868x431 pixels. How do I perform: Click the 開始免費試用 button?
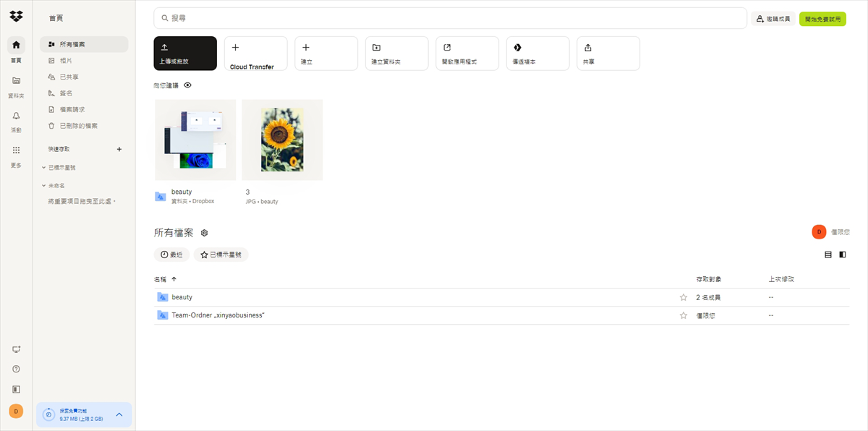(x=822, y=19)
